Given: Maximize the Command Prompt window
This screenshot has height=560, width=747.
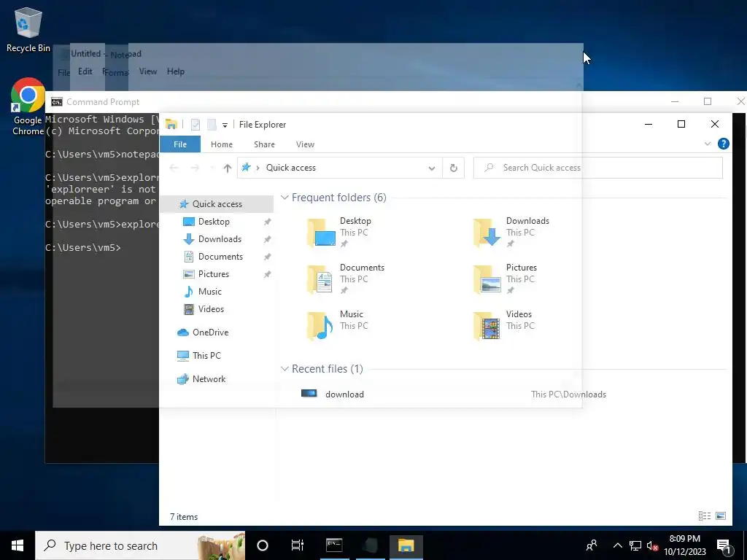Looking at the screenshot, I should coord(708,101).
